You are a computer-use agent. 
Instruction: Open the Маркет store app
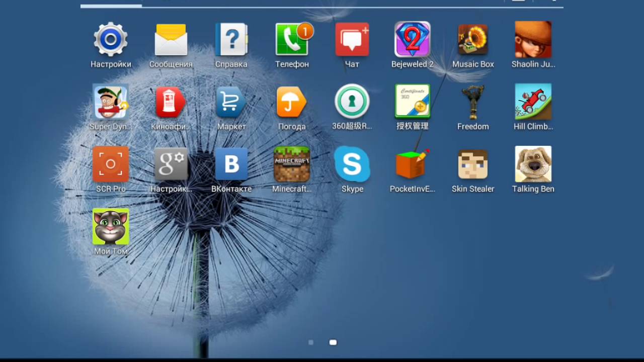coord(231,102)
